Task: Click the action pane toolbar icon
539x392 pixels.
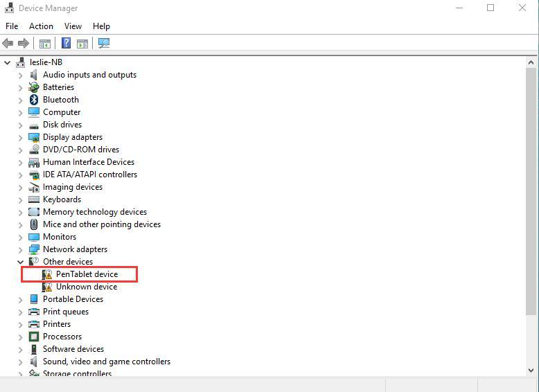Action: (x=82, y=44)
